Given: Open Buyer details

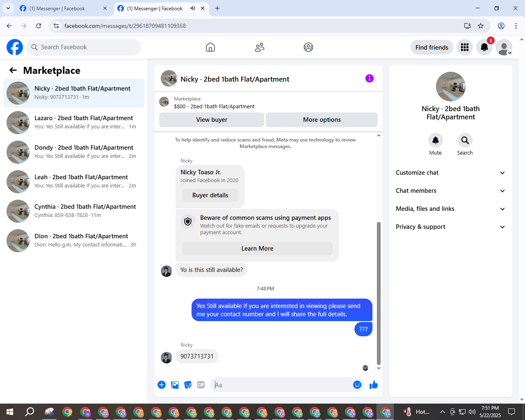Looking at the screenshot, I should 210,195.
